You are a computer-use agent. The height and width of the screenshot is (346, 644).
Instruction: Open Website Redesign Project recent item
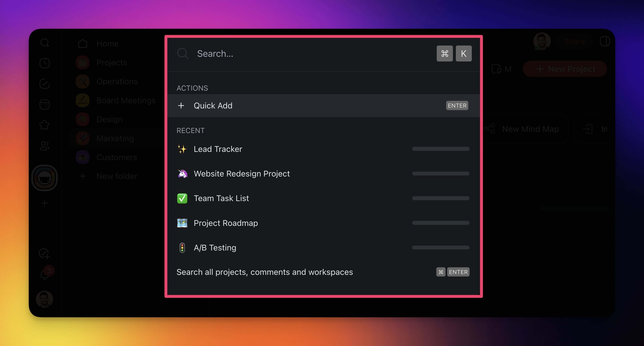pyautogui.click(x=242, y=173)
